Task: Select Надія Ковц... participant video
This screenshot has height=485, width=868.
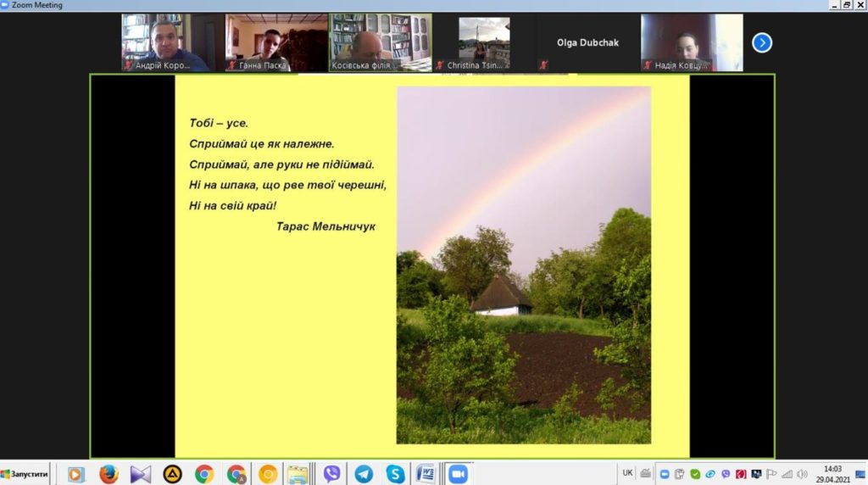Action: click(691, 42)
